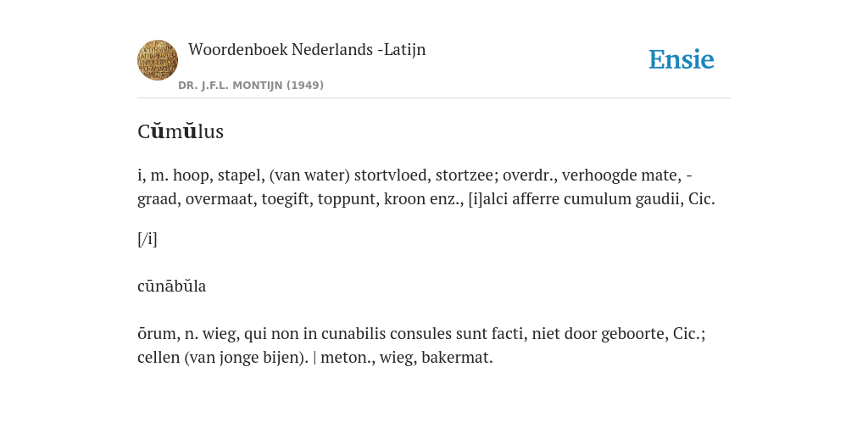The width and height of the screenshot is (868, 434).
Task: Click the stray [/i] tag text
Action: click(147, 239)
